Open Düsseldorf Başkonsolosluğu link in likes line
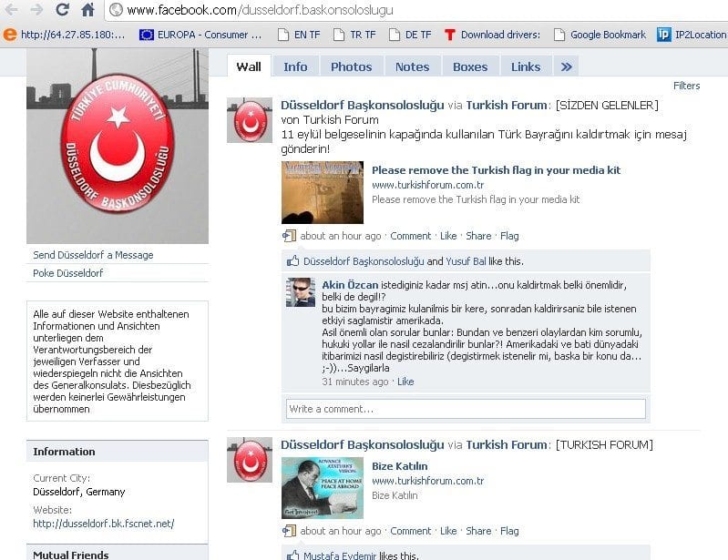Image resolution: width=728 pixels, height=560 pixels. click(364, 261)
